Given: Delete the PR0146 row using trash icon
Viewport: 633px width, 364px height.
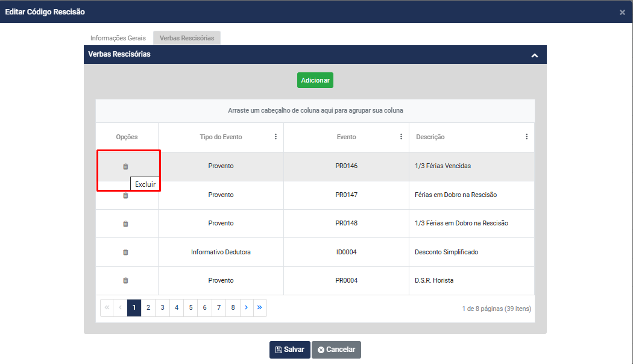Looking at the screenshot, I should (125, 166).
